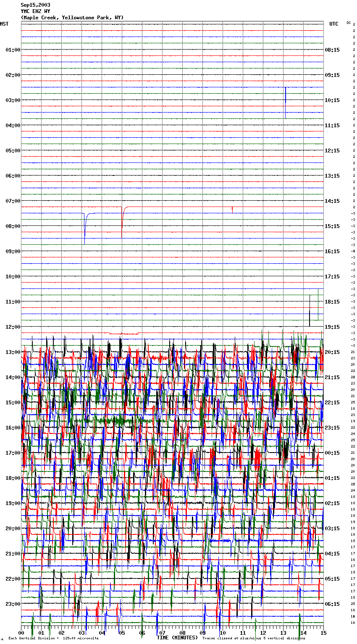Image resolution: width=357 pixels, height=644 pixels.
Task: Select the 05:00 MST time label
Action: (13, 151)
